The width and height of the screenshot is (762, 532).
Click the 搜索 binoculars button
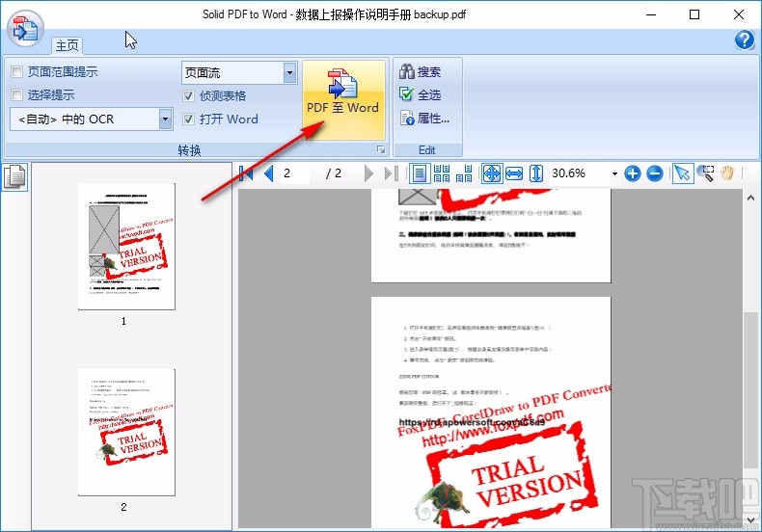click(421, 72)
